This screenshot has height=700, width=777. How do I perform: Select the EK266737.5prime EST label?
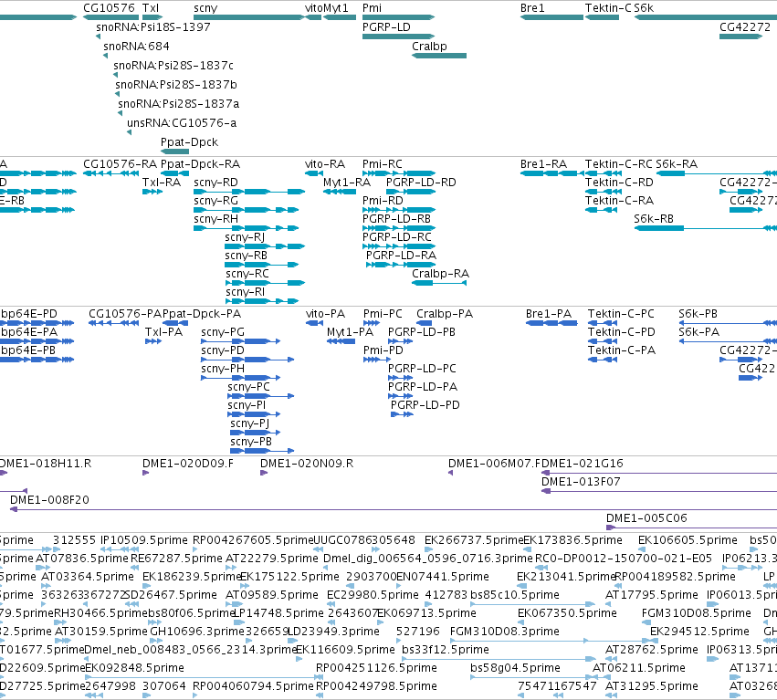[474, 540]
